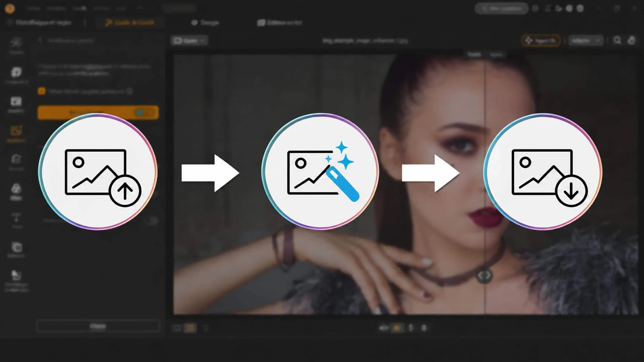
Task: Click the rounded pill button in title bar
Action: coord(501,9)
